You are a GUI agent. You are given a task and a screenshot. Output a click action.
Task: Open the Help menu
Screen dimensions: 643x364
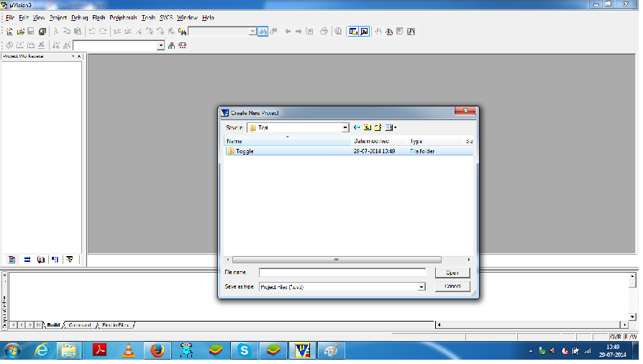[x=209, y=18]
